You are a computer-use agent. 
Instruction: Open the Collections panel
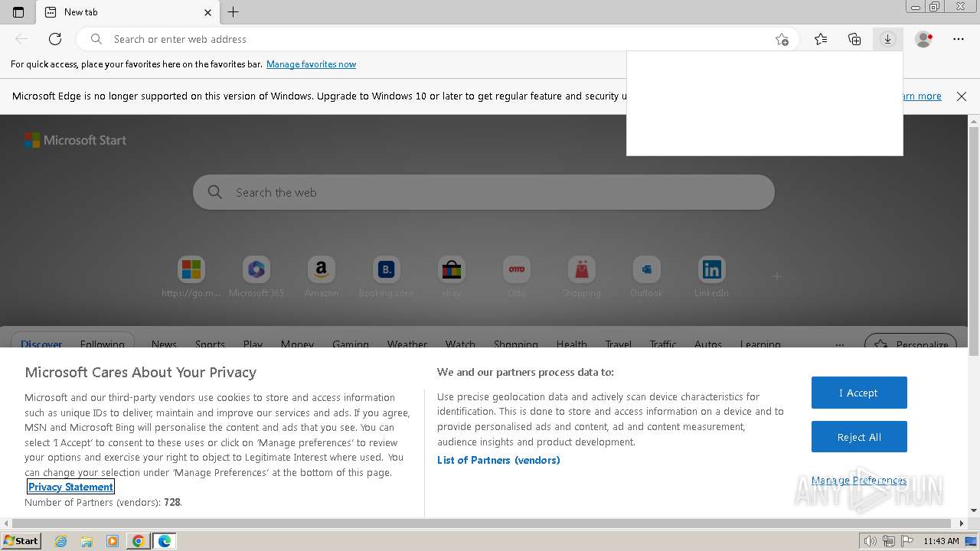point(854,39)
